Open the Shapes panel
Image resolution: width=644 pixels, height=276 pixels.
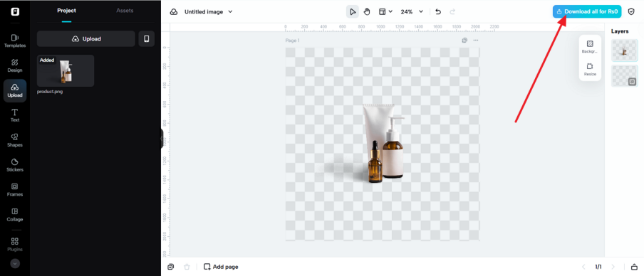pyautogui.click(x=15, y=140)
